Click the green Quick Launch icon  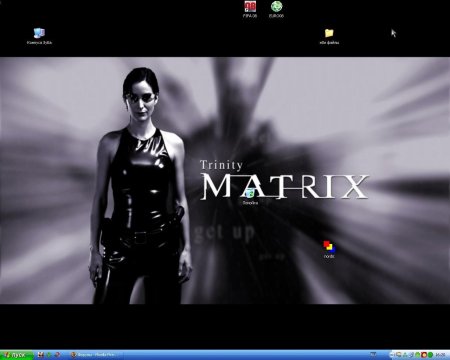tap(49, 355)
